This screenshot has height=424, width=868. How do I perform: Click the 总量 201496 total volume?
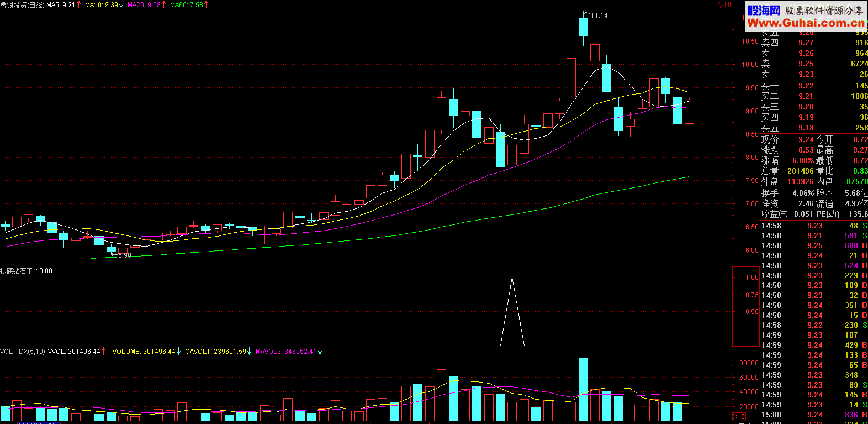click(x=787, y=171)
